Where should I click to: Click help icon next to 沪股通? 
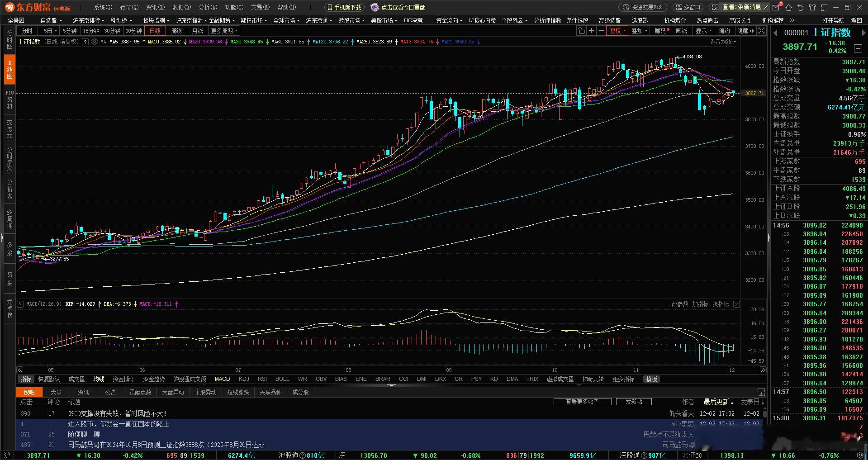point(303,455)
